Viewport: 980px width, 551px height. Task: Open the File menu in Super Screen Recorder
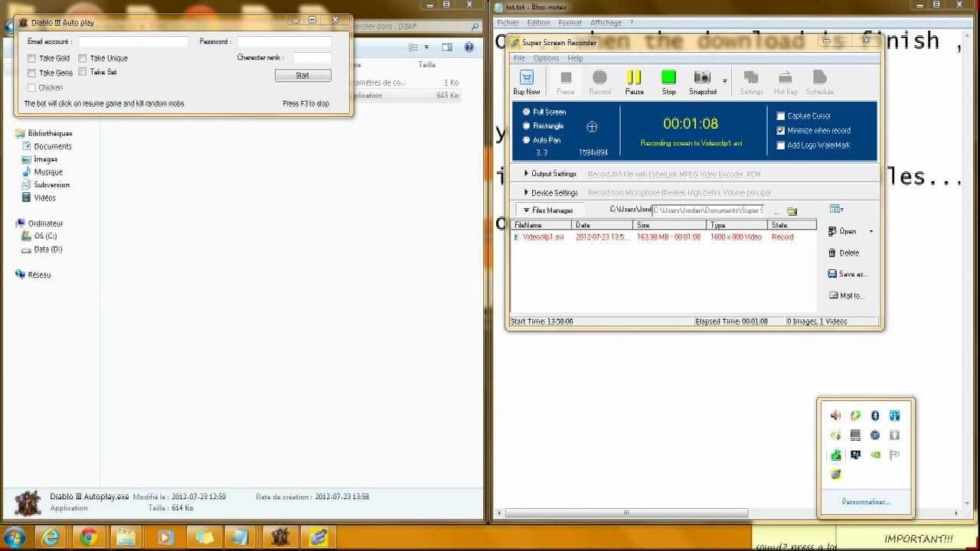pos(519,58)
